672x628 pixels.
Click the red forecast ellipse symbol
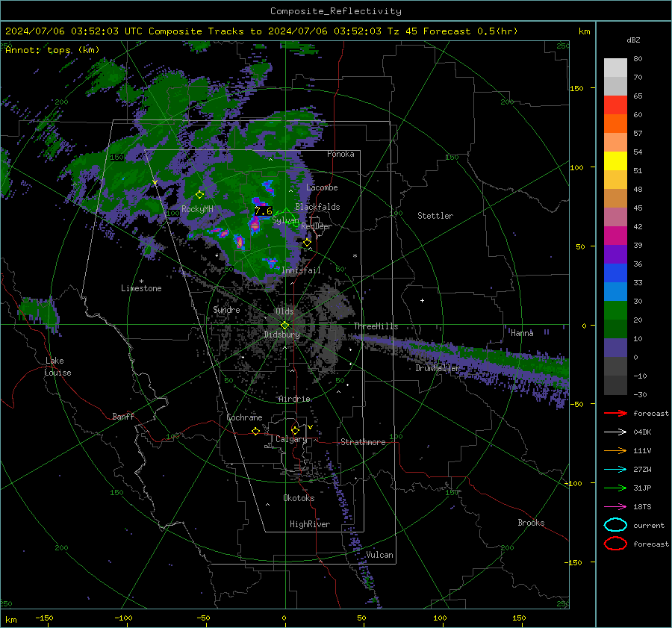[615, 544]
